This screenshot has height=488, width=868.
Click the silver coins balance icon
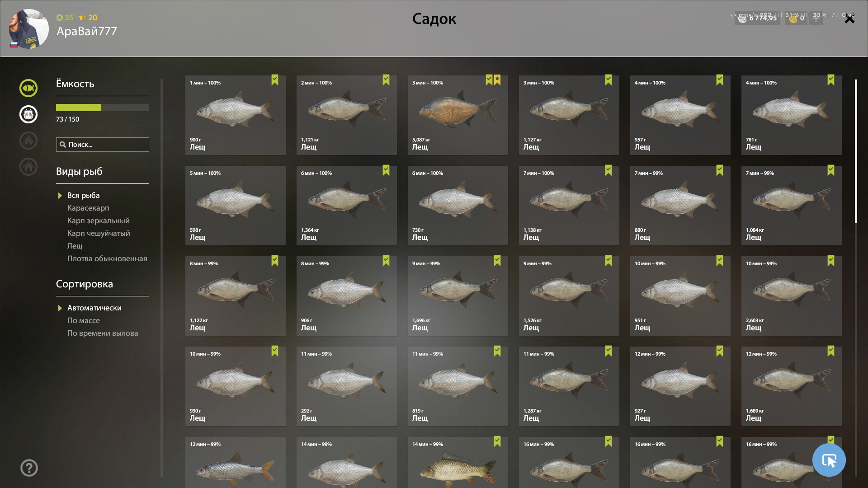742,19
